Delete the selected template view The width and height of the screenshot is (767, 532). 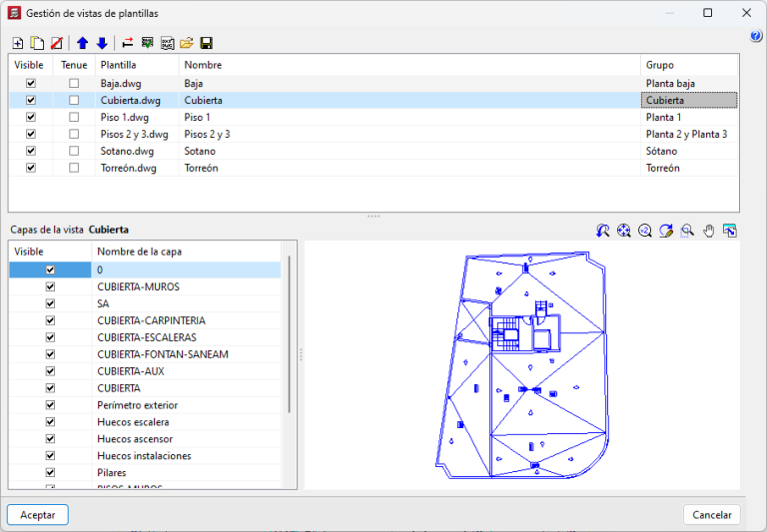coord(57,43)
